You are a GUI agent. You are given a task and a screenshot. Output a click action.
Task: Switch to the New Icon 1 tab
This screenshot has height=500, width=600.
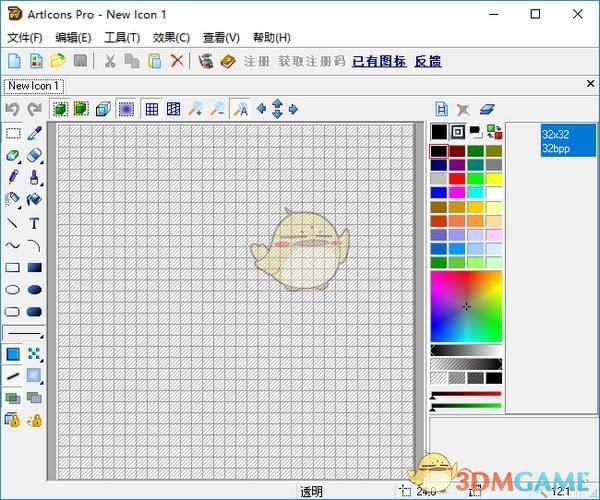34,86
